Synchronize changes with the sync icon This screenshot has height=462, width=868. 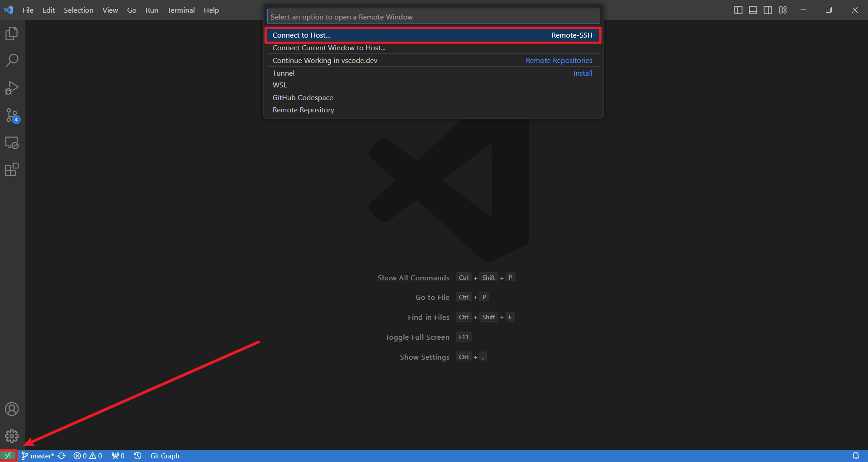(62, 456)
